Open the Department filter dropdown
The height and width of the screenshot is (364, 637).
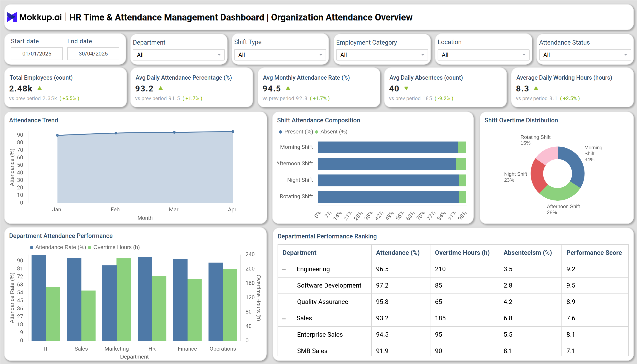tap(179, 55)
